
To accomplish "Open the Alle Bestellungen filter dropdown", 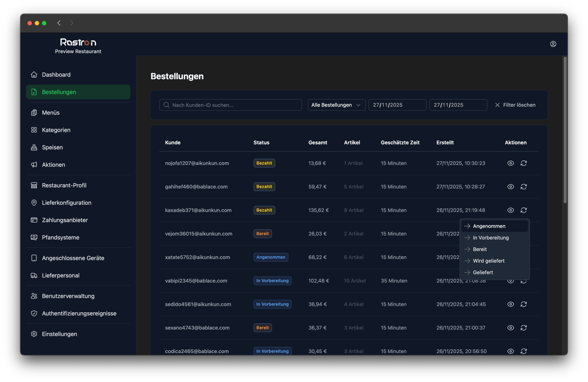I will (x=336, y=105).
